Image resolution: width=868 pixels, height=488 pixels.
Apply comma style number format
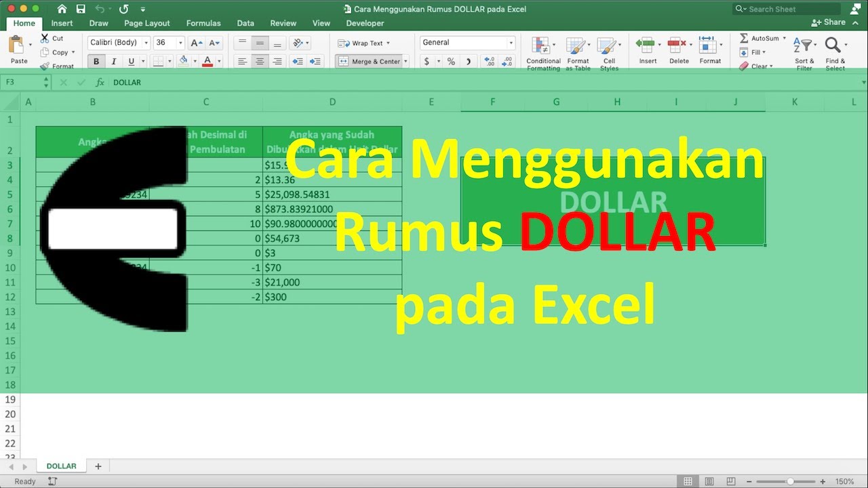(468, 62)
